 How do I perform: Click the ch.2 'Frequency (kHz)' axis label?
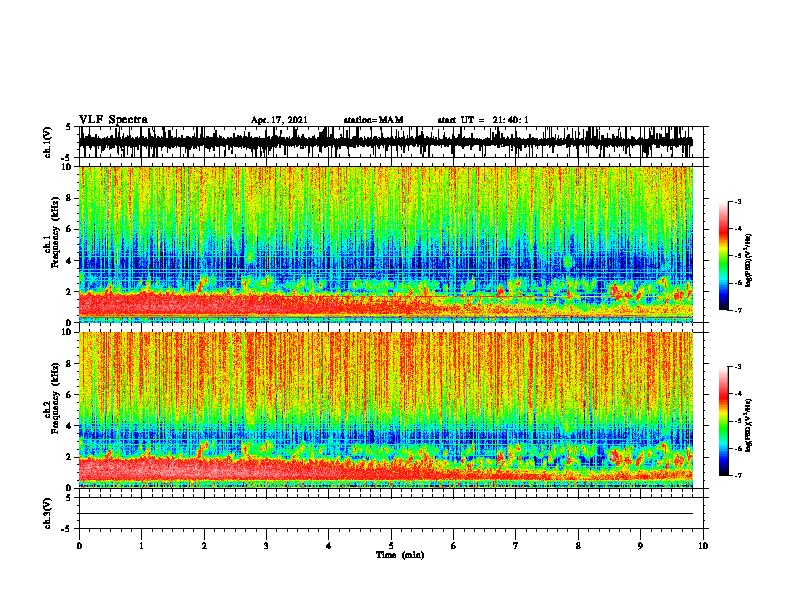point(55,398)
